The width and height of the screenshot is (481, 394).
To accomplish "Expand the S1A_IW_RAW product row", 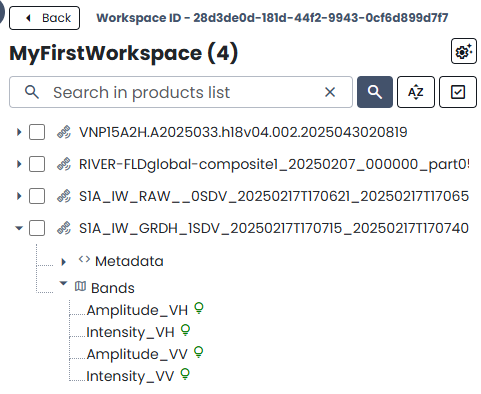I will coord(19,196).
